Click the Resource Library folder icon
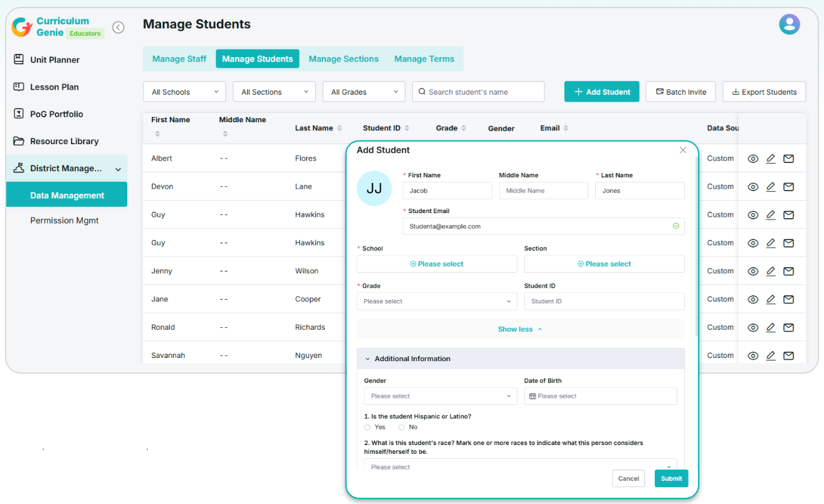The image size is (824, 504). coord(19,141)
